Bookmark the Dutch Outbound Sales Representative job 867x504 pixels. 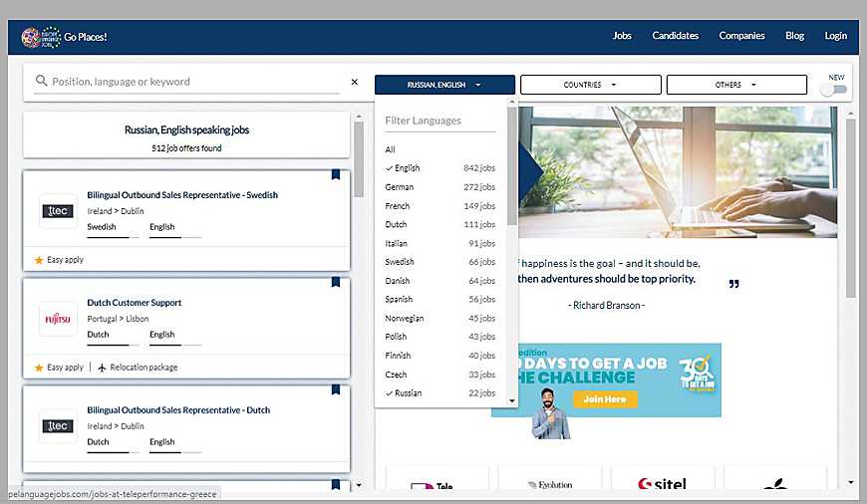click(336, 390)
